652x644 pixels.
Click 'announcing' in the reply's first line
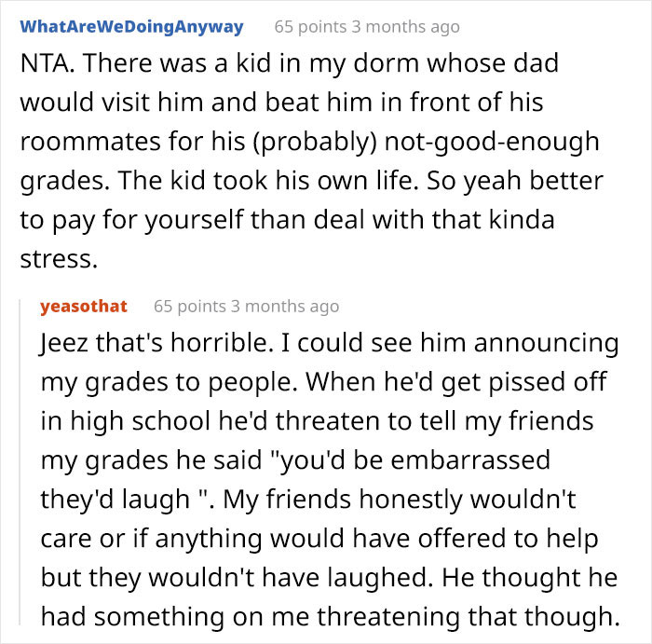(x=546, y=344)
